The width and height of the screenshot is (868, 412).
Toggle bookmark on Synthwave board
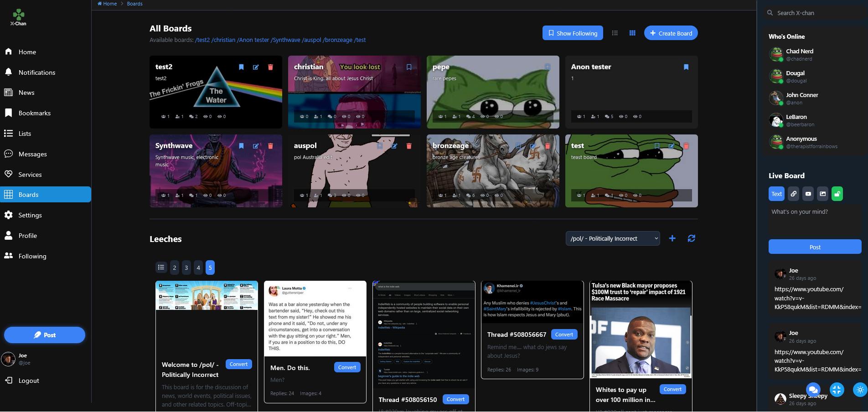point(241,146)
